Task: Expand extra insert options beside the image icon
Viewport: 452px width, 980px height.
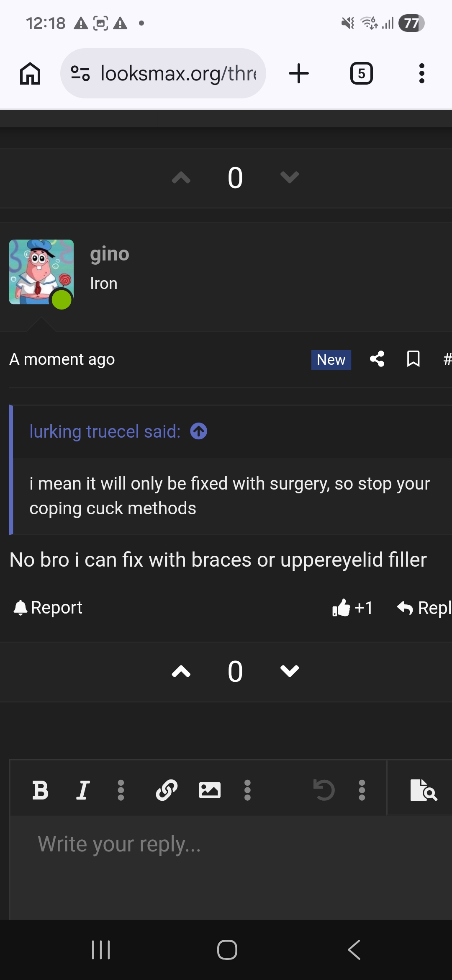Action: pos(247,790)
